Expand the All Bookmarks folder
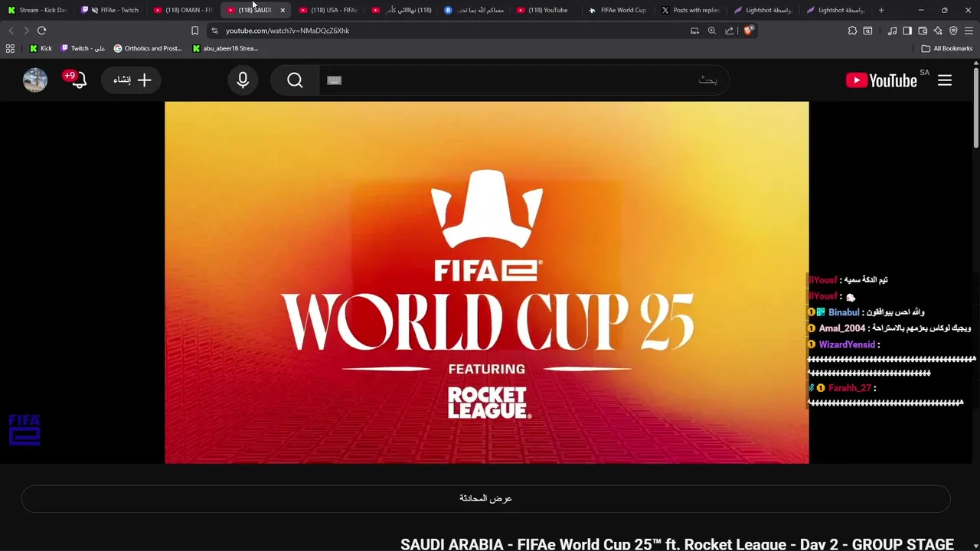 point(947,48)
